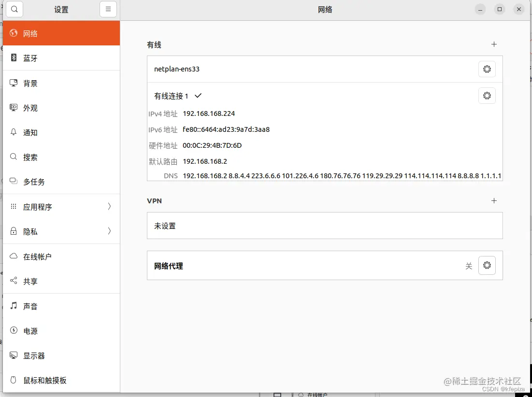Open the 网络代理 configuration gear

[x=487, y=265]
